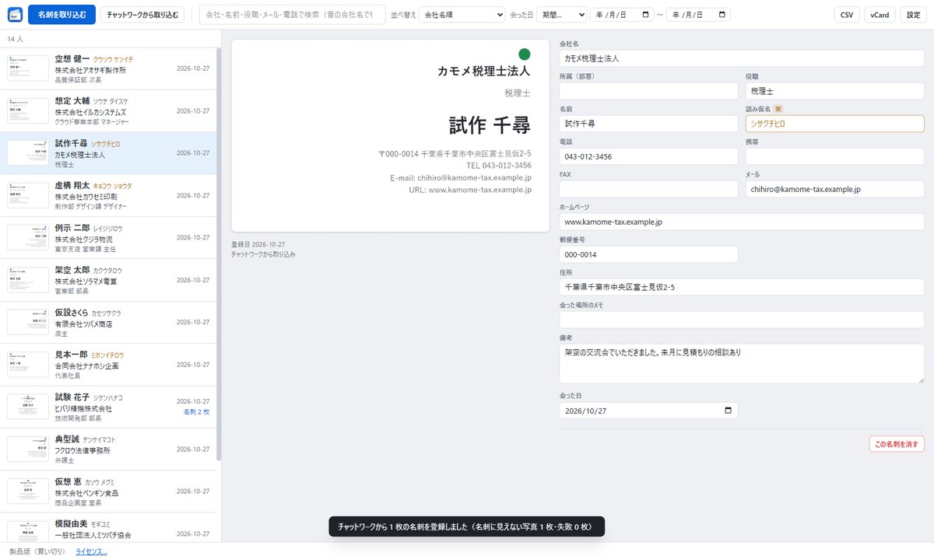Click the business card app logo icon
Viewport: 934px width, 560px height.
click(15, 15)
